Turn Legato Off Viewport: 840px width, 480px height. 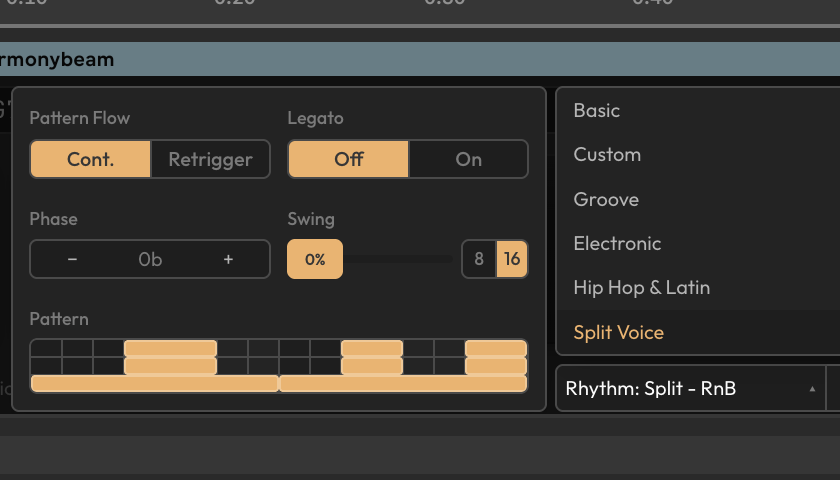349,159
